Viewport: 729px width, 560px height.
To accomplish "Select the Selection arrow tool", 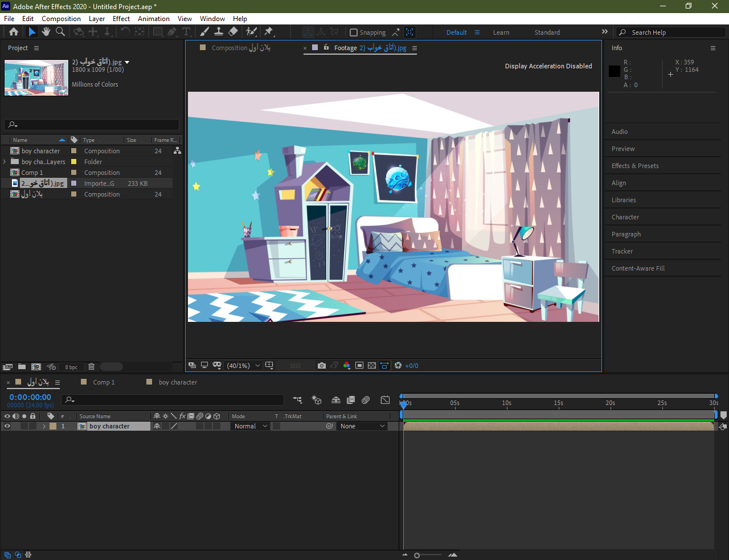I will tap(32, 32).
